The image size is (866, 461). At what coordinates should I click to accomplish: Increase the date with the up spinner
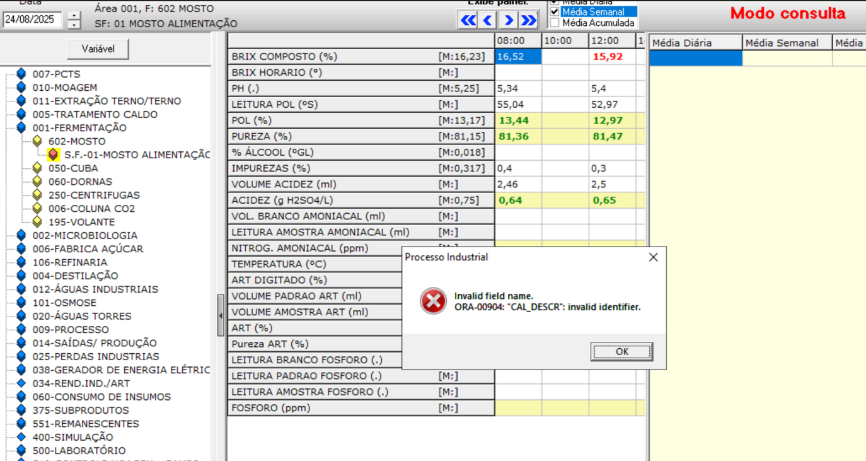74,16
